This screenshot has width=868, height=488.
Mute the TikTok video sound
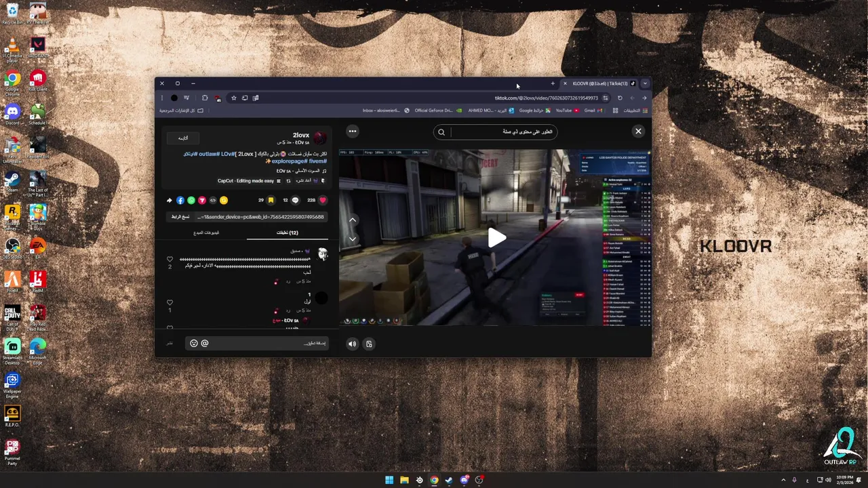[x=352, y=344]
